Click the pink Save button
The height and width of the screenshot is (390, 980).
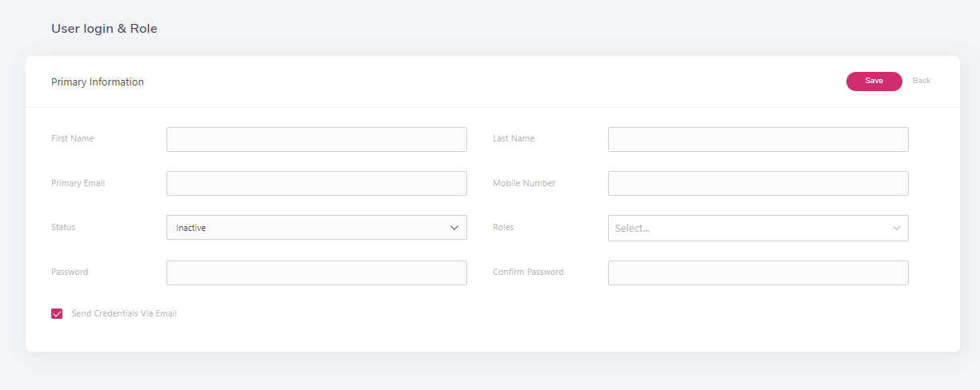(874, 81)
